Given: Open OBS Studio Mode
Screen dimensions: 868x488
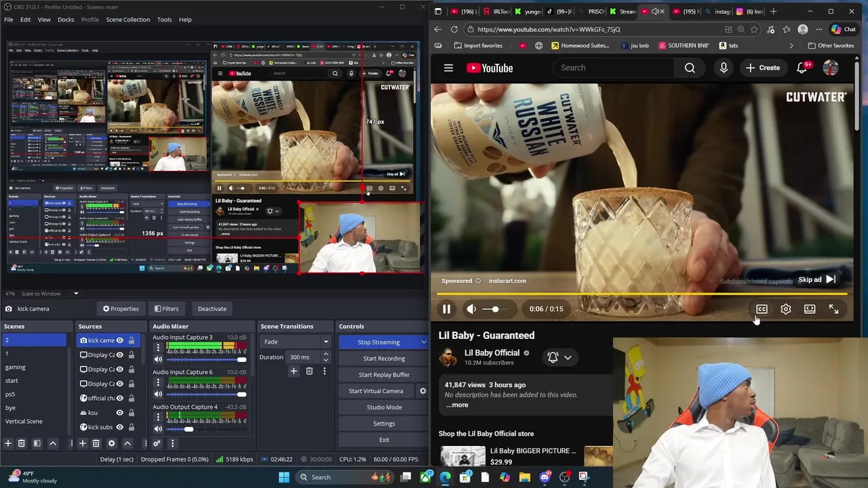Looking at the screenshot, I should click(384, 407).
